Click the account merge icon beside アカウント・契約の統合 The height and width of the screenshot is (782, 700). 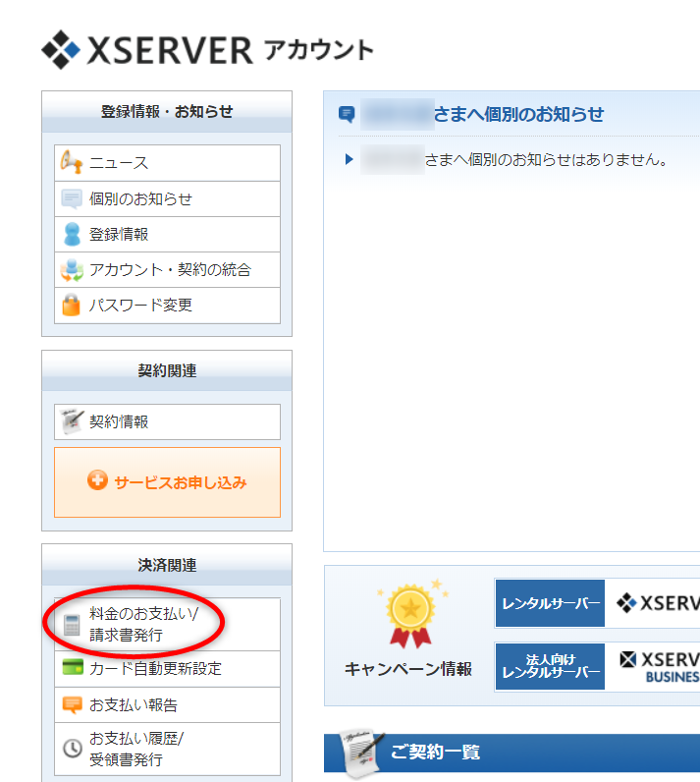tap(72, 270)
